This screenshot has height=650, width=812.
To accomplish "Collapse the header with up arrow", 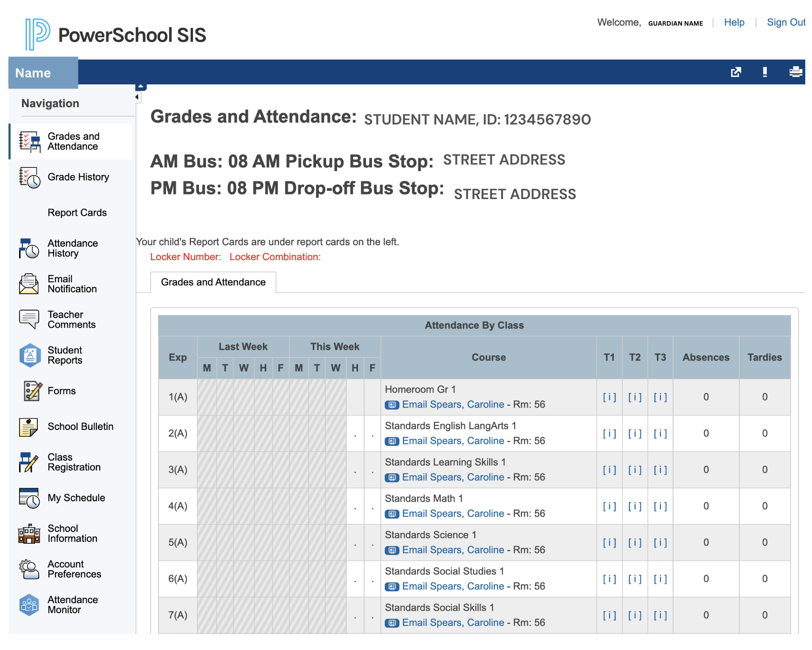I will coord(141,87).
